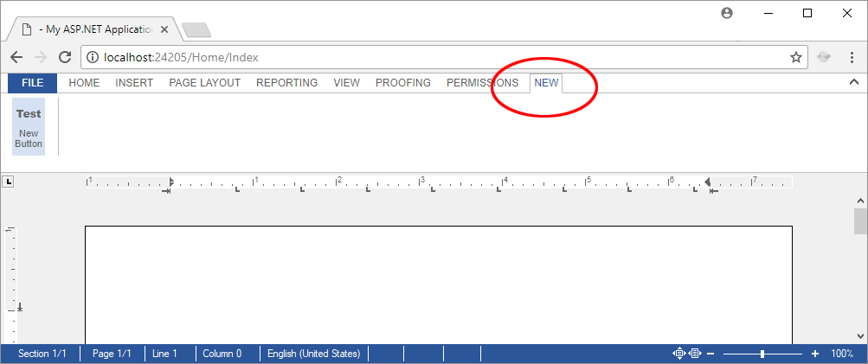Open the PROOFING ribbon tab

(x=403, y=83)
